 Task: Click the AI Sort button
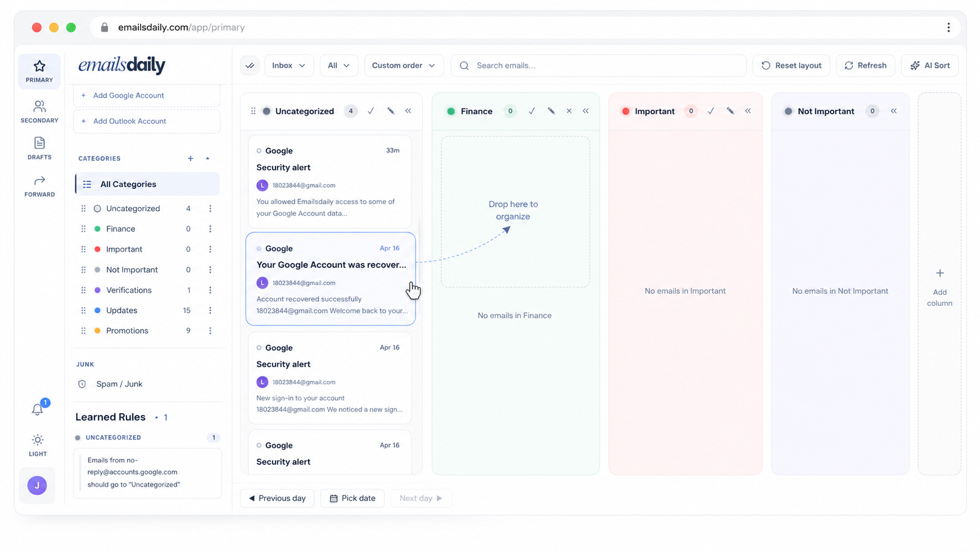coord(930,66)
